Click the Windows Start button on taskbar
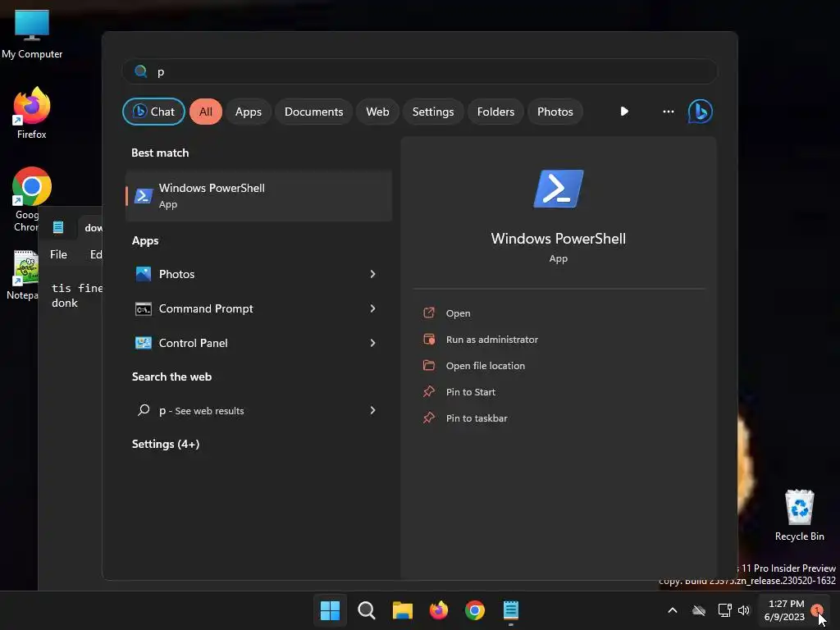 click(x=330, y=610)
